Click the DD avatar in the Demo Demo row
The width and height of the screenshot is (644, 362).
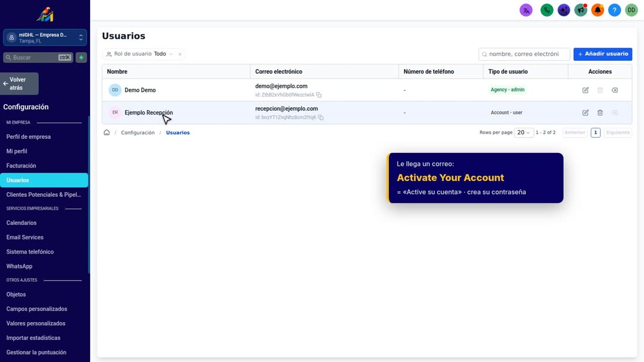coord(115,90)
